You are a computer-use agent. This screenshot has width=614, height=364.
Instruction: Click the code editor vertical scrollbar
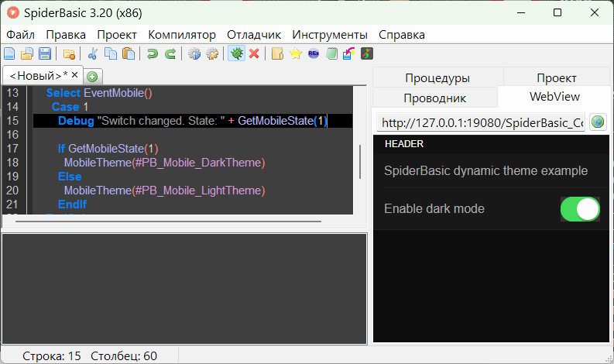[x=359, y=161]
